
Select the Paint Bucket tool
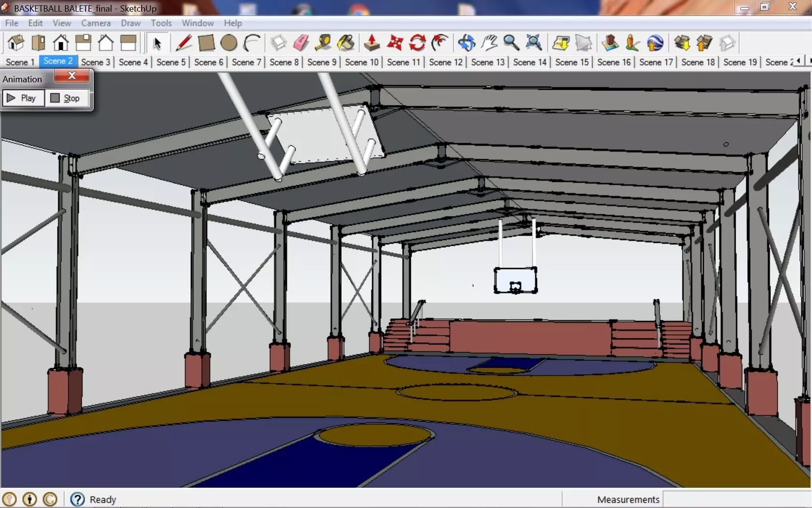coord(346,43)
